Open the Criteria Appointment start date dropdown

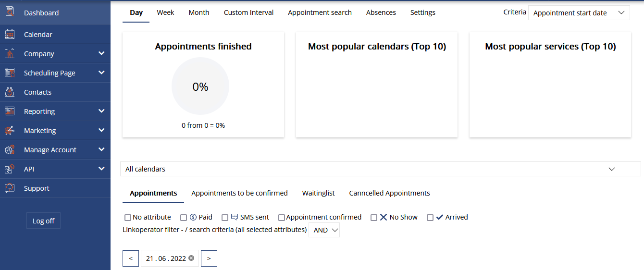579,13
